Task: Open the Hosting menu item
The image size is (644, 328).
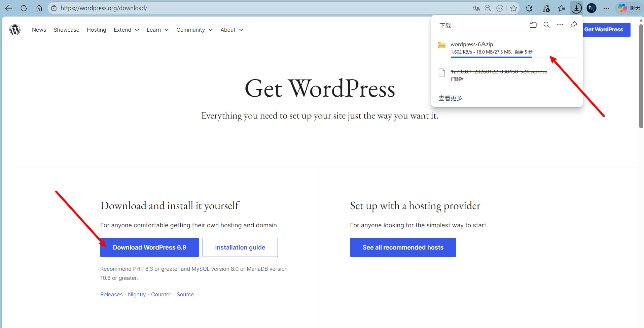Action: click(97, 30)
